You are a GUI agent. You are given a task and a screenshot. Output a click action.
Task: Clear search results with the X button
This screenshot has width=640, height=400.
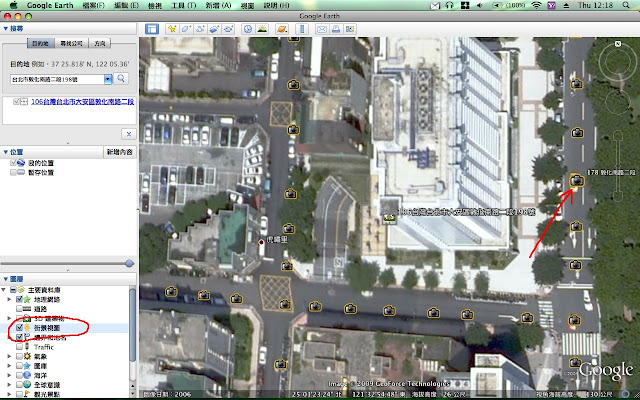pos(129,134)
